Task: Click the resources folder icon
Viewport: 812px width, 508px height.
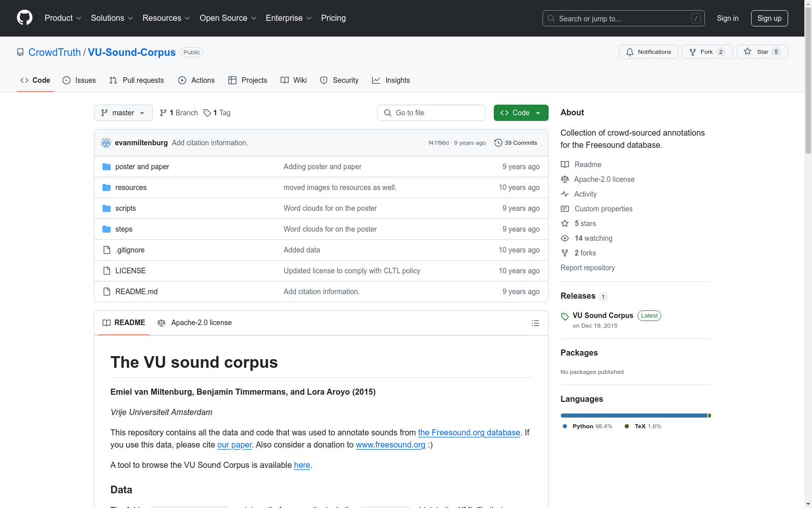Action: (x=107, y=187)
